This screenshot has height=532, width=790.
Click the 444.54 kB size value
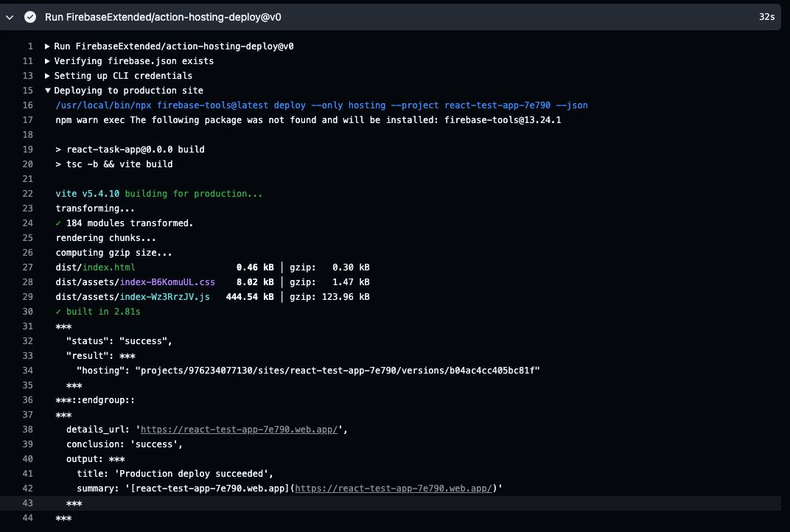click(x=250, y=297)
